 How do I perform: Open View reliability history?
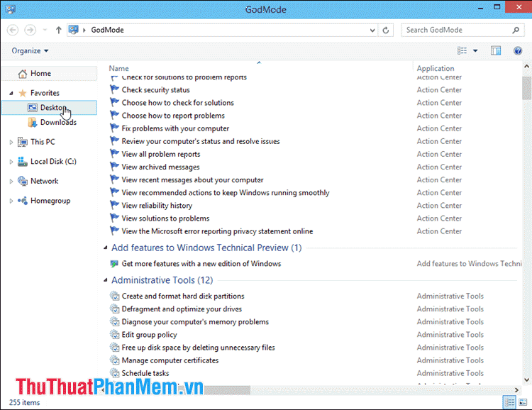coord(157,206)
